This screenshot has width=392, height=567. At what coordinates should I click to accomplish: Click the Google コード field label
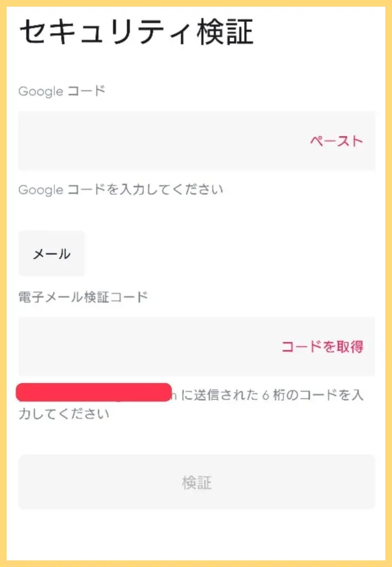(61, 91)
